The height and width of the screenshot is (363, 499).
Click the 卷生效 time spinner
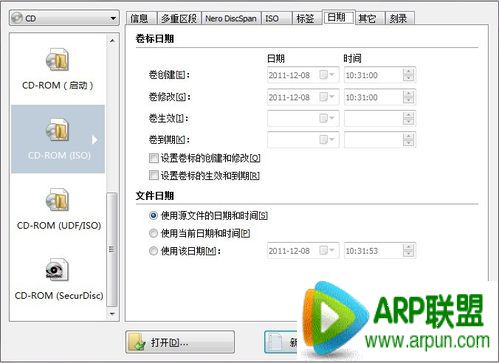point(408,118)
